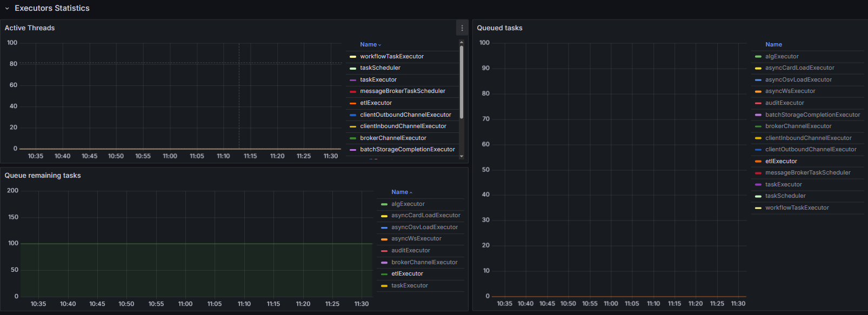Click Name header in Queued tasks legend
This screenshot has width=868, height=315.
[773, 45]
